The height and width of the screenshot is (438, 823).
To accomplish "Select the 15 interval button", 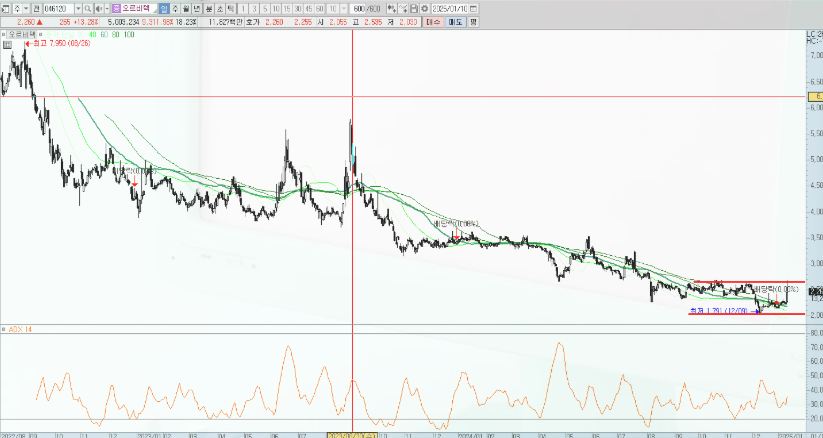I will (x=287, y=9).
